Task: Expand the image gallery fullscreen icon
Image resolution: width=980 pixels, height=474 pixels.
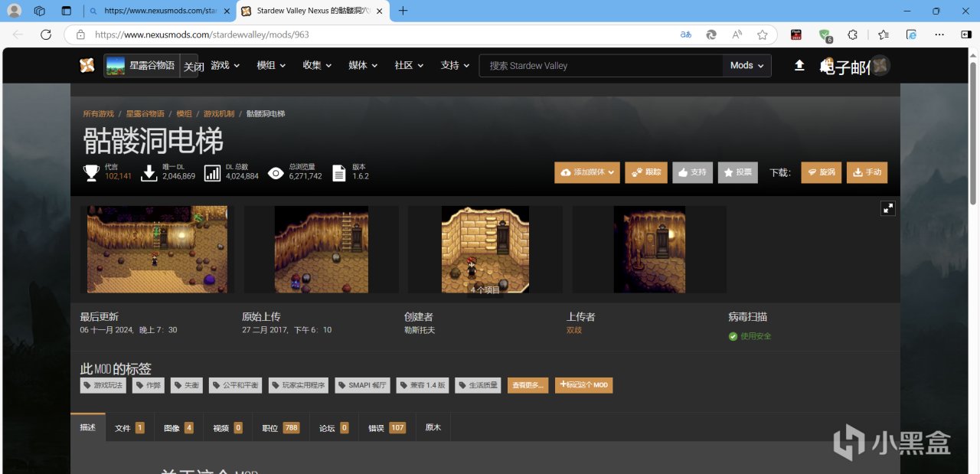Action: point(887,208)
